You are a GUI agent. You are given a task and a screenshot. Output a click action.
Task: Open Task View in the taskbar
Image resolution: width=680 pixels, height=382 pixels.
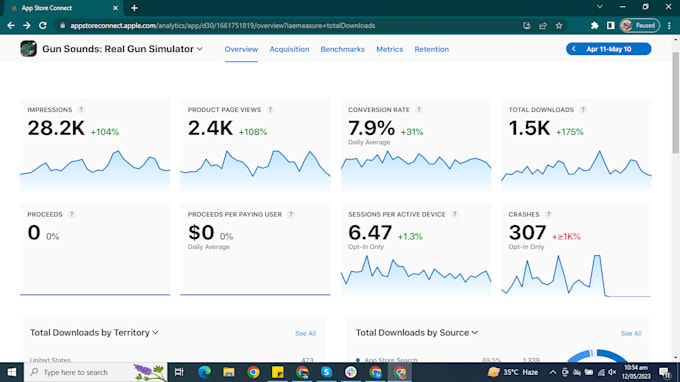click(x=179, y=372)
